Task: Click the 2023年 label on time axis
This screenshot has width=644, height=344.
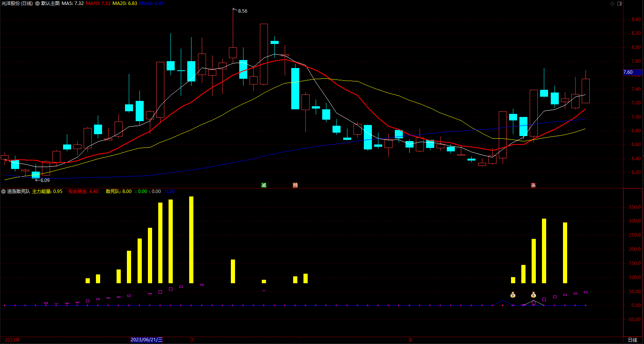Action: pyautogui.click(x=13, y=340)
